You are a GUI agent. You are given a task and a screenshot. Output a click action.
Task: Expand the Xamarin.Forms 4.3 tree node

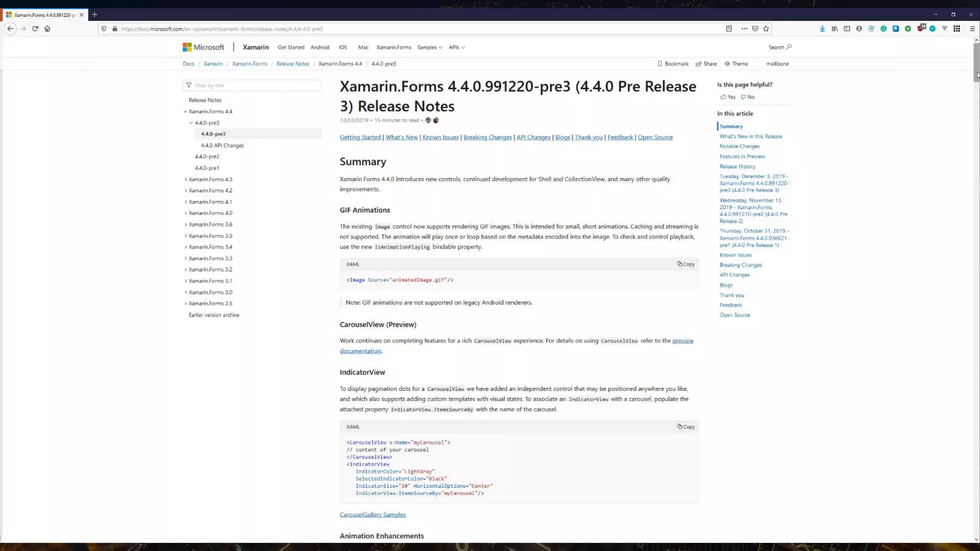click(186, 179)
